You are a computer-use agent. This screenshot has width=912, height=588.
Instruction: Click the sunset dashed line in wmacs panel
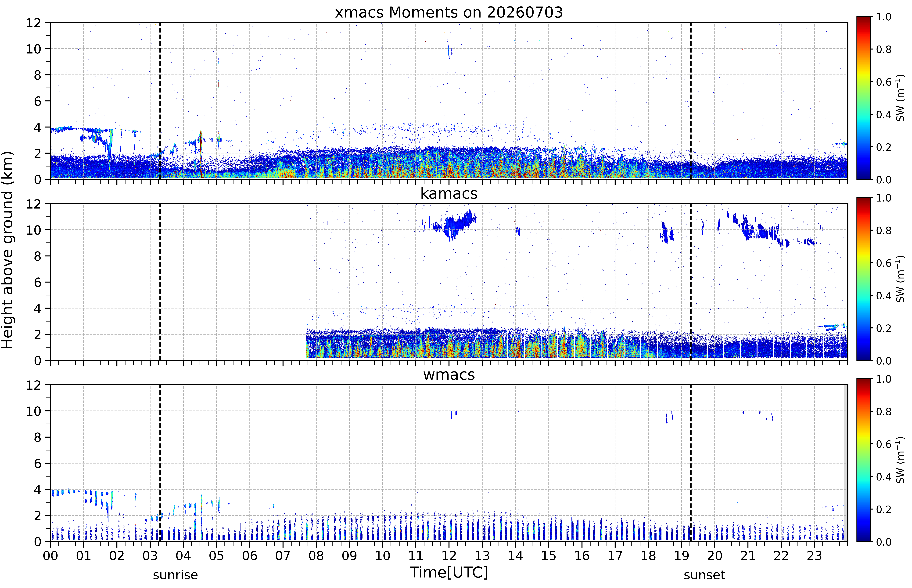pyautogui.click(x=691, y=463)
